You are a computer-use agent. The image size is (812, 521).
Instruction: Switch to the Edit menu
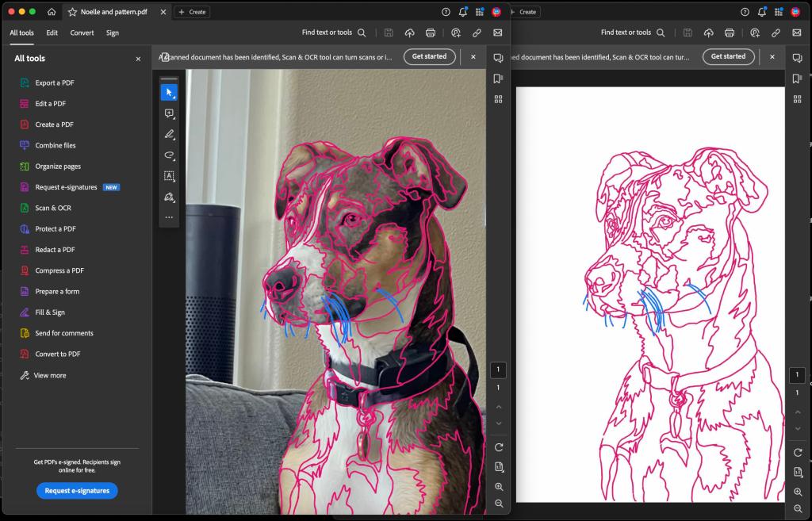(52, 33)
